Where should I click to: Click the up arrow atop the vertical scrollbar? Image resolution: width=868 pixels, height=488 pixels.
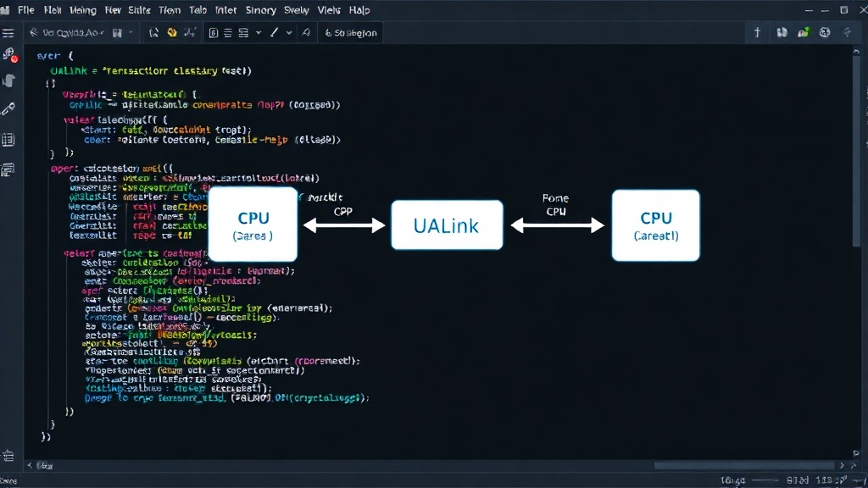856,51
